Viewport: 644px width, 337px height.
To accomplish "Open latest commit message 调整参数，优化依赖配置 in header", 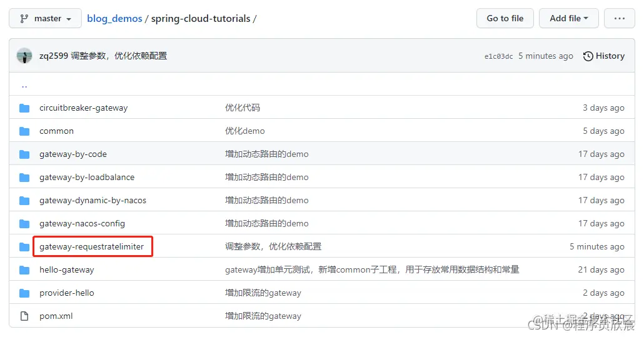I will tap(119, 56).
